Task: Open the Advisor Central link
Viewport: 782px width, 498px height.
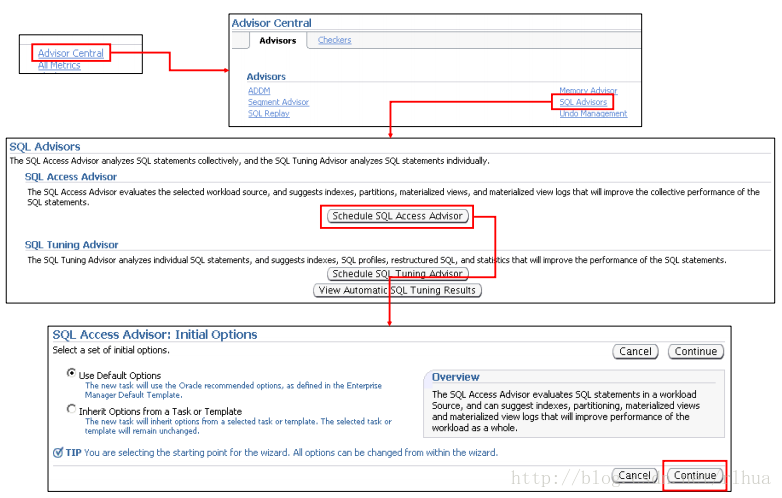Action: pyautogui.click(x=71, y=53)
